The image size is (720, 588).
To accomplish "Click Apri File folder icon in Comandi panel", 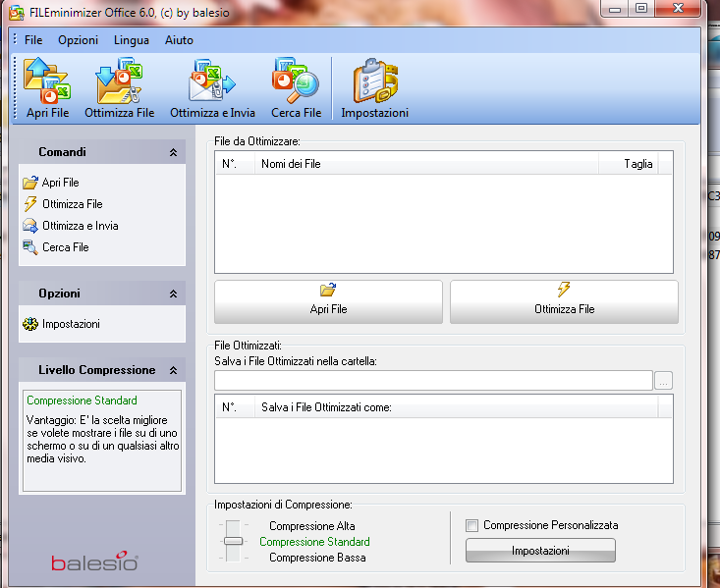I will tap(30, 183).
